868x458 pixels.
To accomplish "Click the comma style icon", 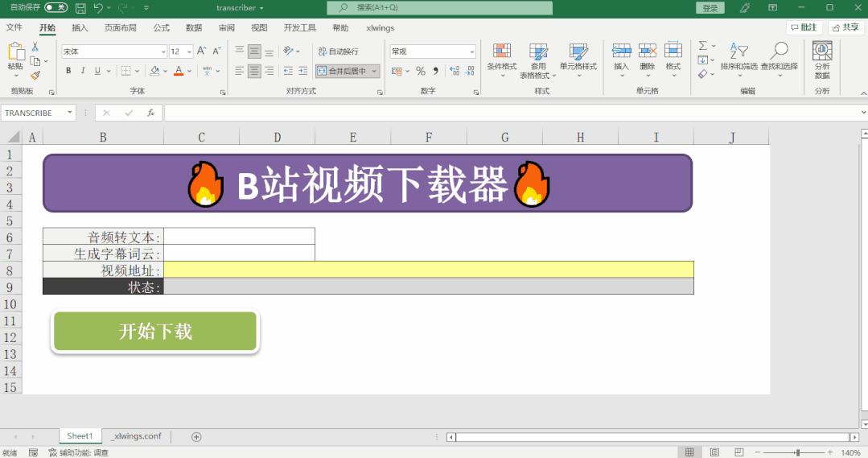I will tap(436, 71).
